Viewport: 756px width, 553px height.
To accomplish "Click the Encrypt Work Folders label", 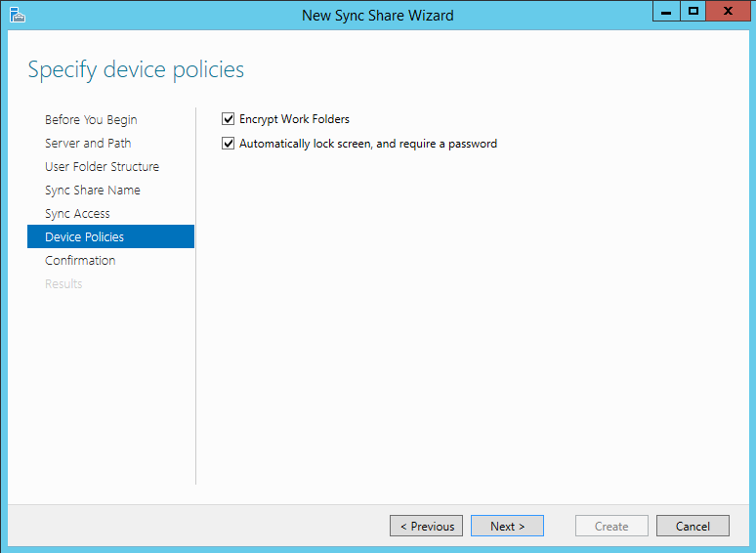I will point(294,119).
